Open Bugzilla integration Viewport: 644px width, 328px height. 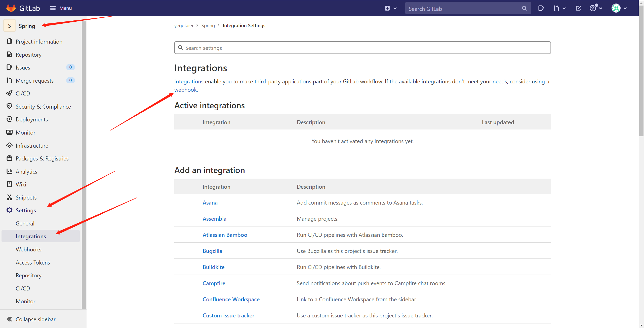point(212,251)
